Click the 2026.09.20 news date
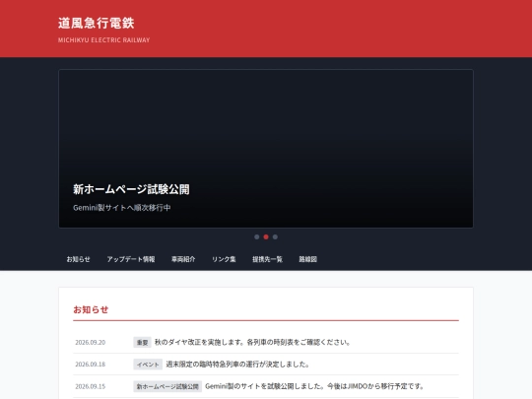The width and height of the screenshot is (532, 399). pyautogui.click(x=91, y=342)
